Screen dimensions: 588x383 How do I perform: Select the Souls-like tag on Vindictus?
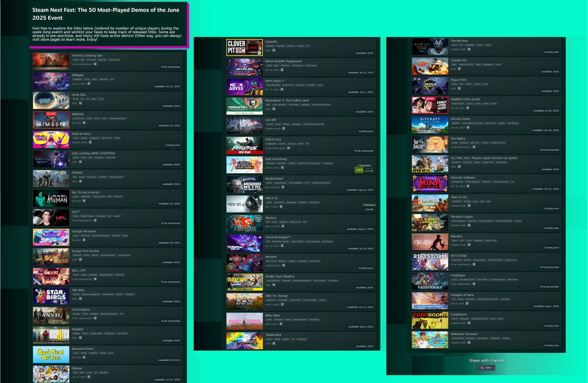point(102,60)
